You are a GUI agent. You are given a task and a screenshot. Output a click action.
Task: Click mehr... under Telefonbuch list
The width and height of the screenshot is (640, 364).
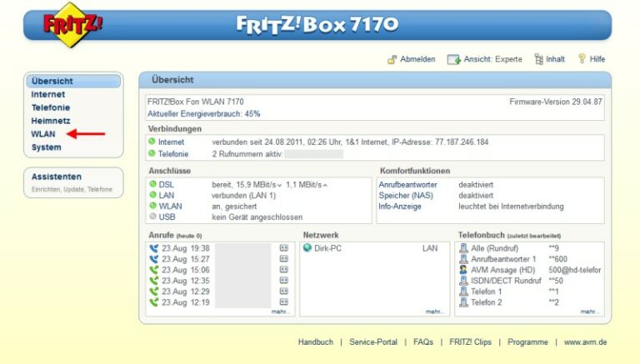pos(590,312)
